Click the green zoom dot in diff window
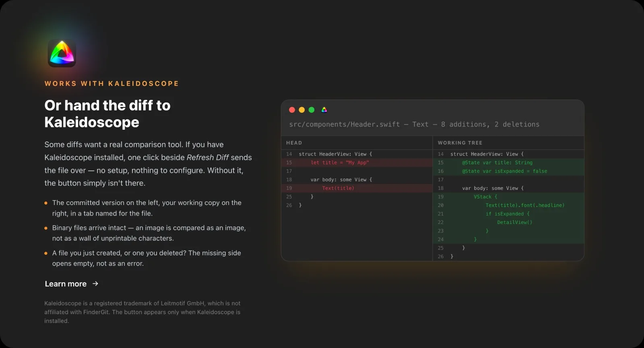The width and height of the screenshot is (644, 348). (x=312, y=110)
